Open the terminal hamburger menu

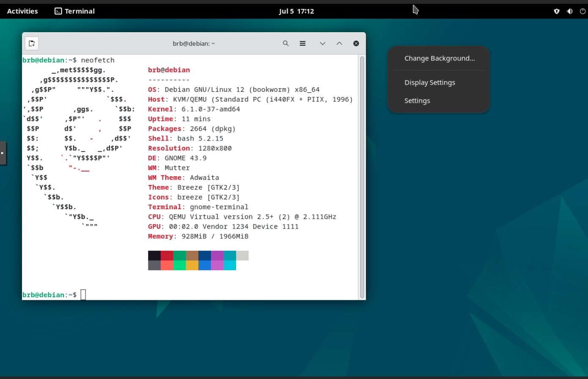point(302,43)
